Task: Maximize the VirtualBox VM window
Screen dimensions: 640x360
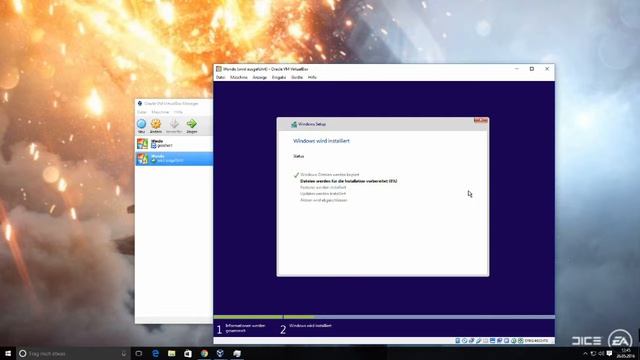Action: pyautogui.click(x=532, y=69)
